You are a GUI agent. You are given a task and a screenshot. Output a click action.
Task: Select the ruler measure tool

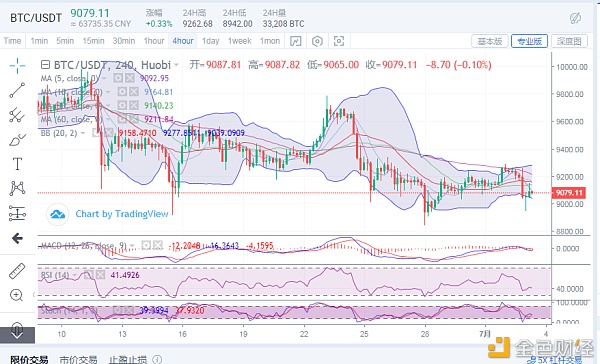click(17, 271)
